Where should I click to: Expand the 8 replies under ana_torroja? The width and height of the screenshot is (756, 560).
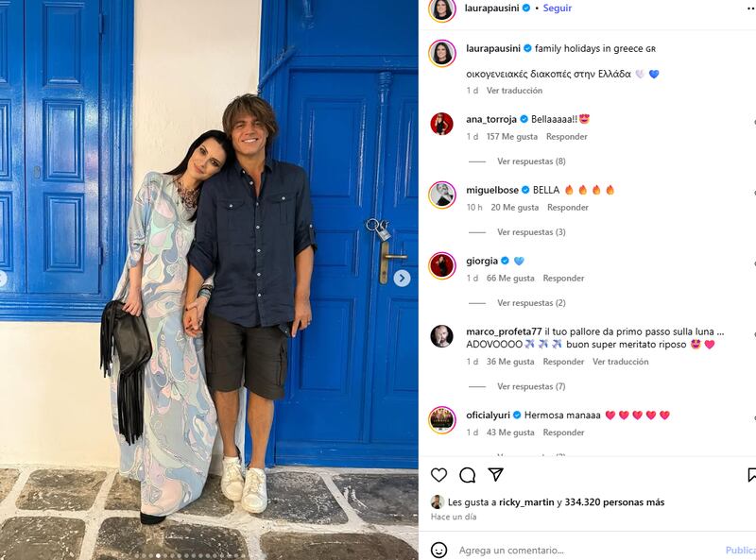531,161
